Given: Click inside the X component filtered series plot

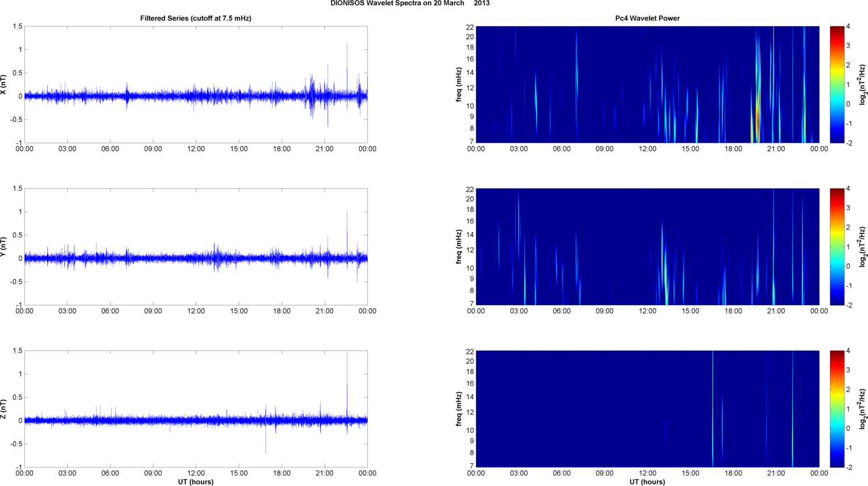Looking at the screenshot, I should (x=196, y=85).
